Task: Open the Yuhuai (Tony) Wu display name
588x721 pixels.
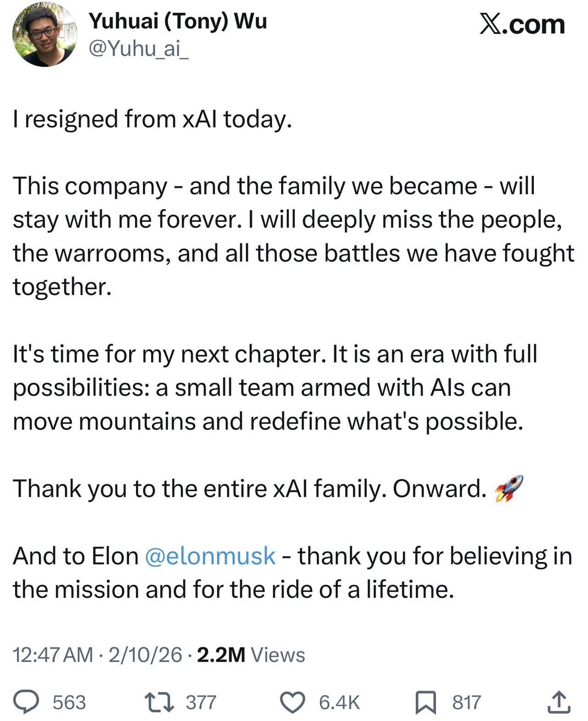Action: tap(177, 21)
